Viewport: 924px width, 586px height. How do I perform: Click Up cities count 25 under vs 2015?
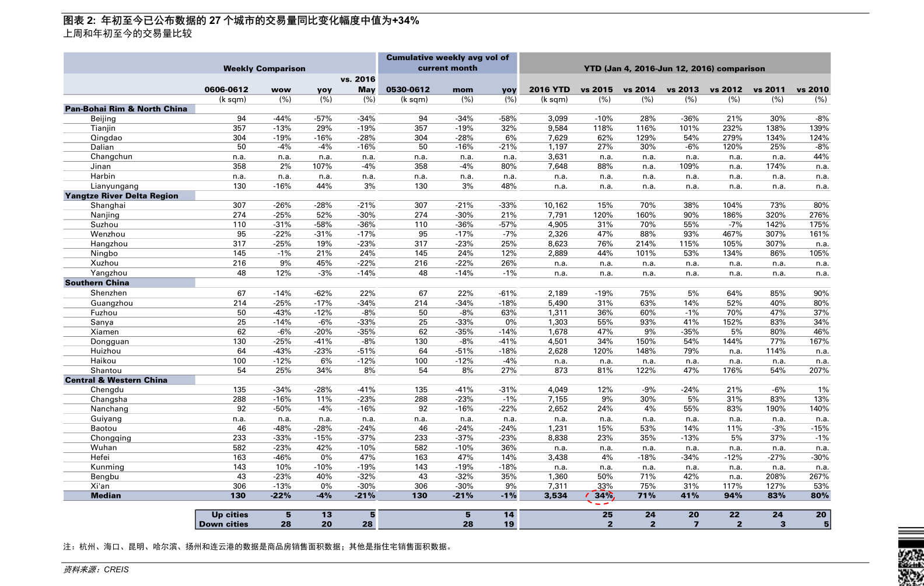click(x=608, y=515)
